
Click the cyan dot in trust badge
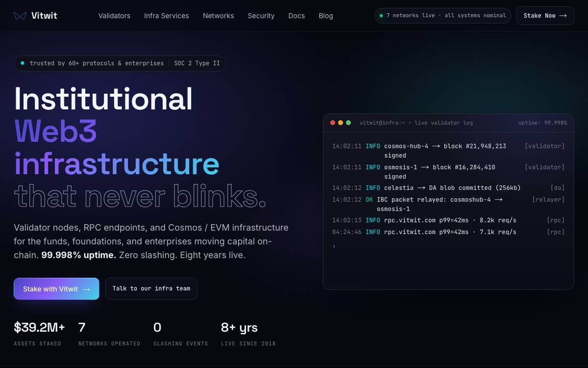pyautogui.click(x=23, y=63)
